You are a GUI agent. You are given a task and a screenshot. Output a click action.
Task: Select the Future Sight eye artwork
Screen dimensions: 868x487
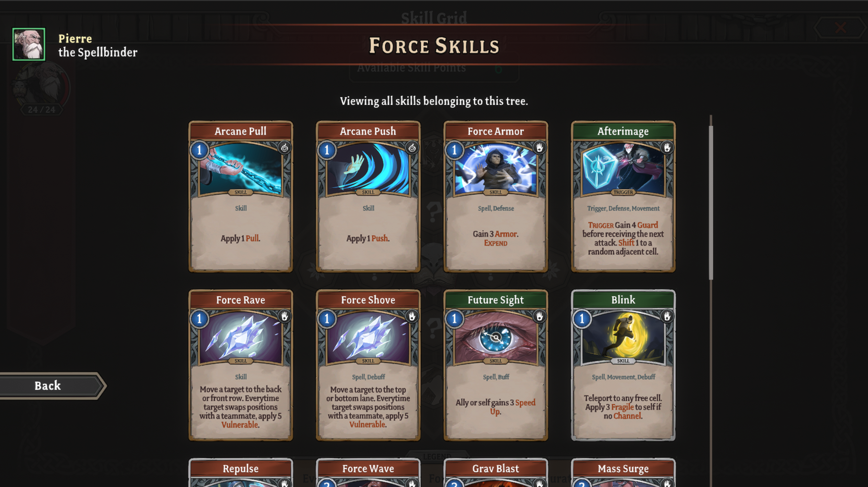tap(496, 338)
